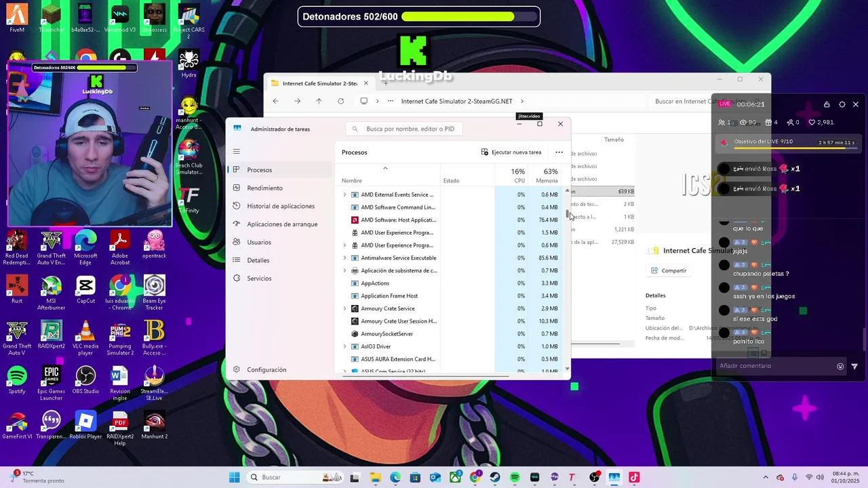Viewport: 868px width, 488px height.
Task: Select AMD Software Command Line process
Action: tap(449, 207)
